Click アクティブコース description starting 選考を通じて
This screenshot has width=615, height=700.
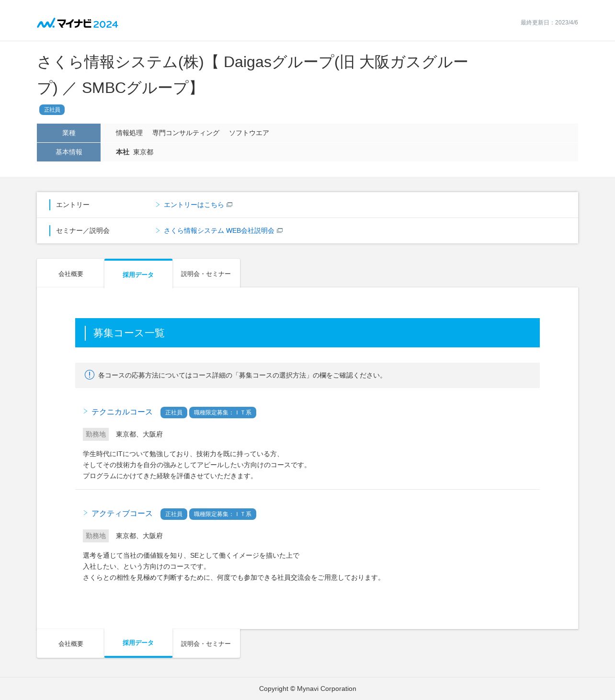pos(233,566)
